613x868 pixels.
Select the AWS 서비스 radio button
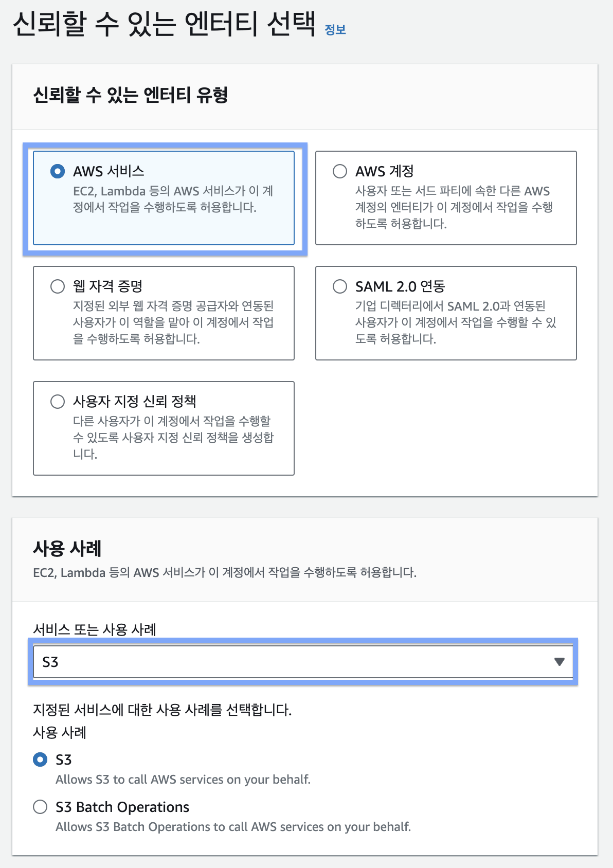[58, 171]
